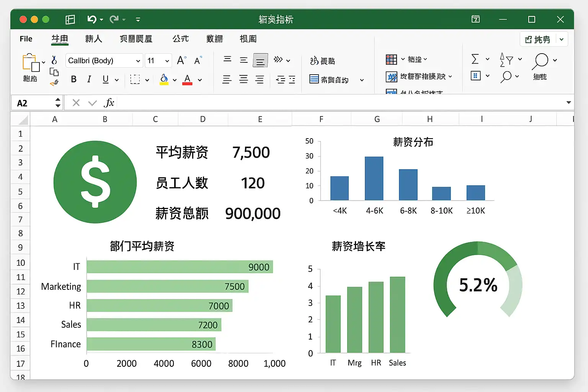Open the font size 11 dropdown

[158, 60]
